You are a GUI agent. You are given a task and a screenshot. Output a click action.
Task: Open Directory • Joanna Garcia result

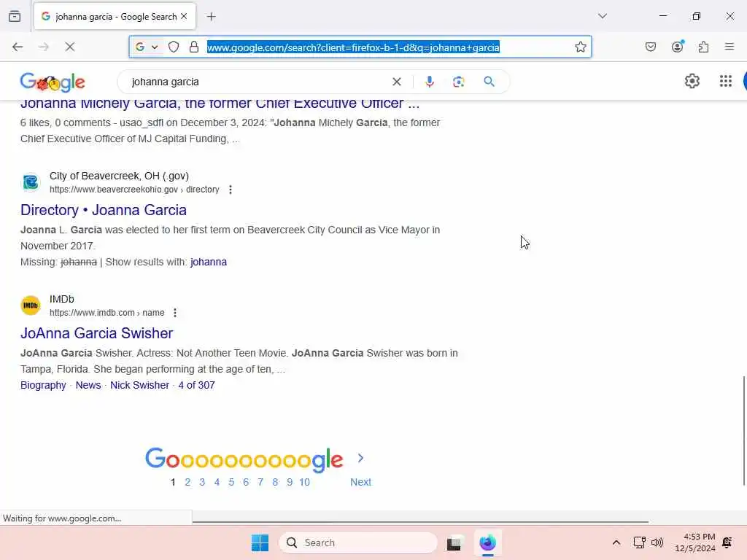[104, 210]
